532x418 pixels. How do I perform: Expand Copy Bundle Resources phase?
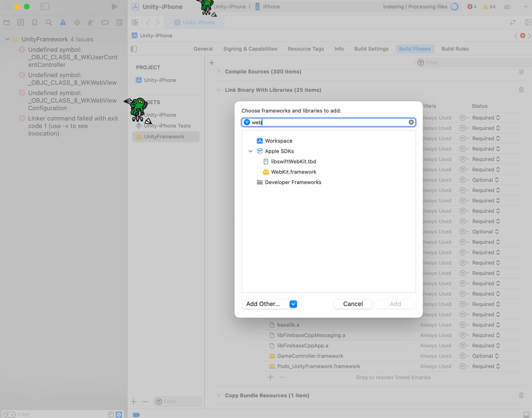click(219, 395)
